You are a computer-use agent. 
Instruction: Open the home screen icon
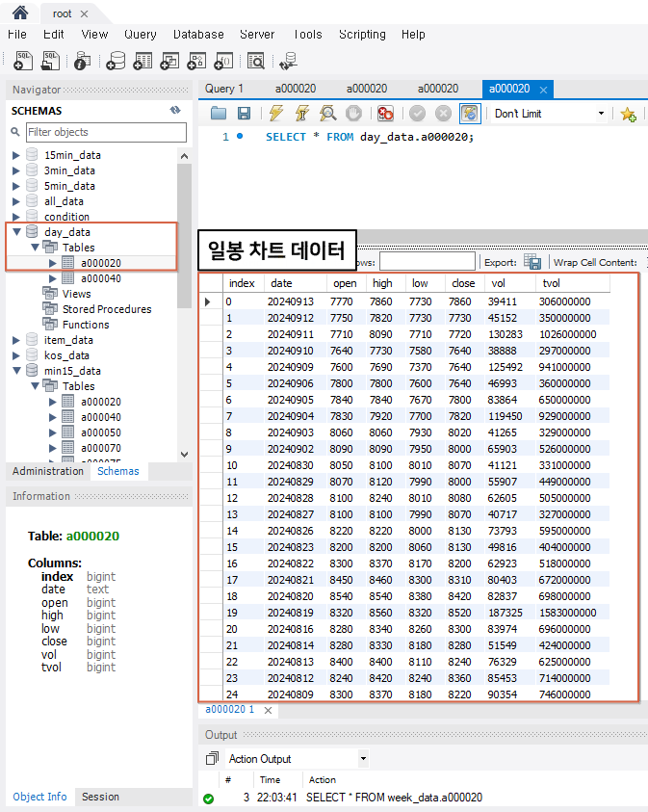[x=19, y=12]
